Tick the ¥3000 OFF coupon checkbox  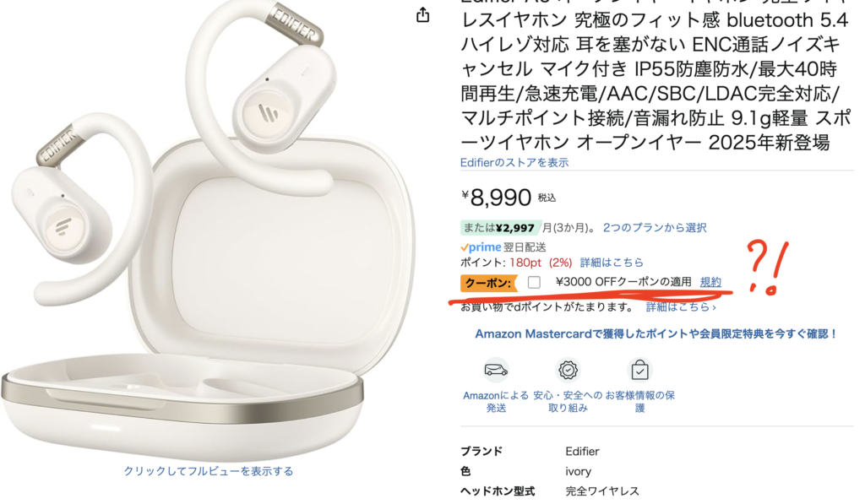[534, 282]
